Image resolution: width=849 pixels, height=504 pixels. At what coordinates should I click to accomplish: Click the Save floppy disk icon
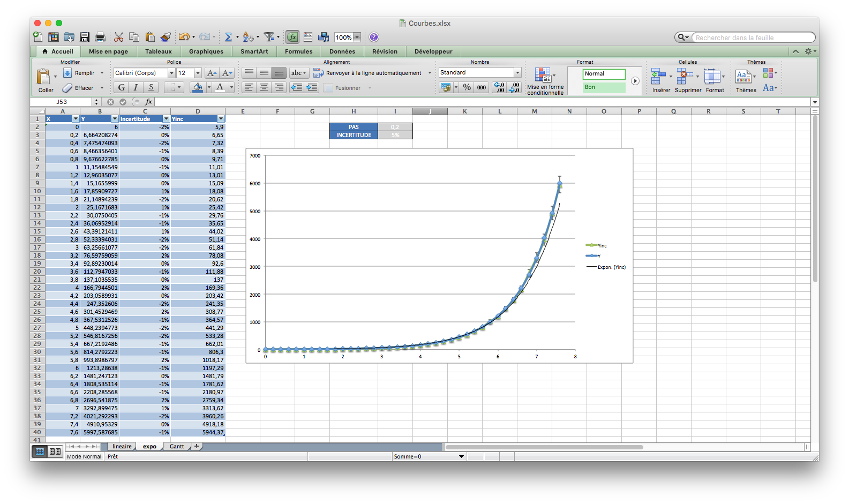[85, 37]
